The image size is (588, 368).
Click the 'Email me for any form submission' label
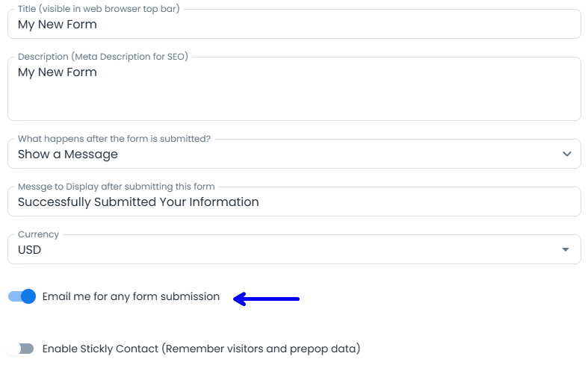pos(131,296)
